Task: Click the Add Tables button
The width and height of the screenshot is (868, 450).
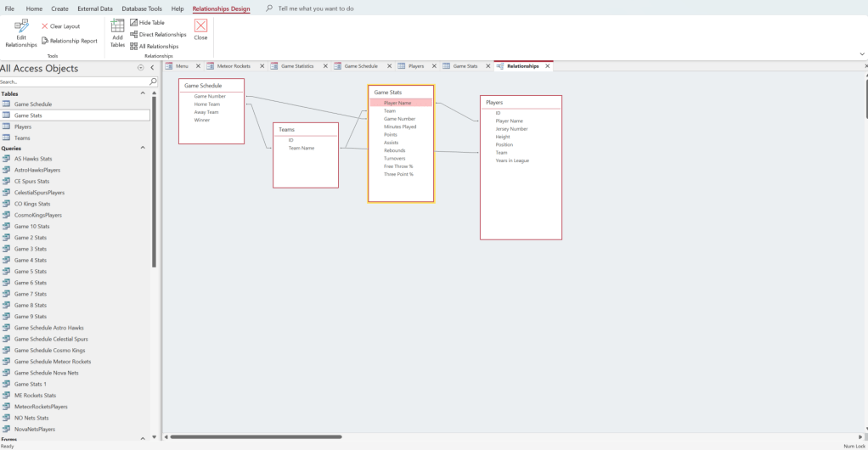Action: pyautogui.click(x=117, y=32)
